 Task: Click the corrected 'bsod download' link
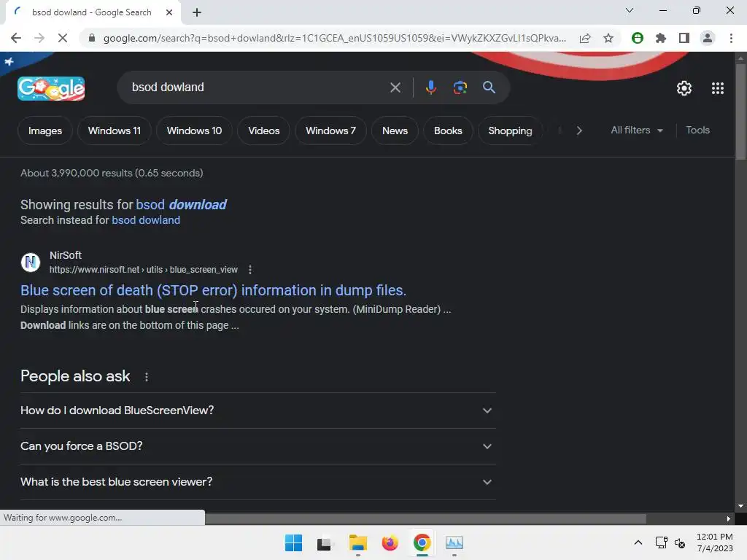181,205
